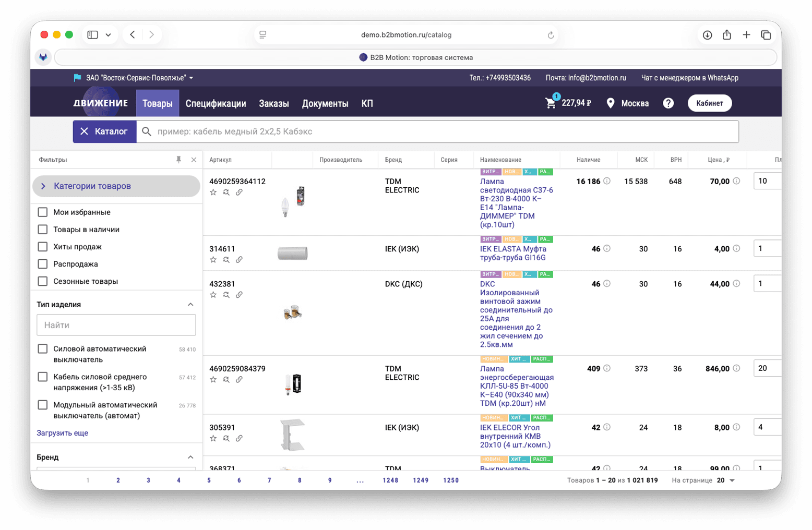Image resolution: width=812 pixels, height=530 pixels.
Task: Expand Категории товаров section
Action: [116, 186]
